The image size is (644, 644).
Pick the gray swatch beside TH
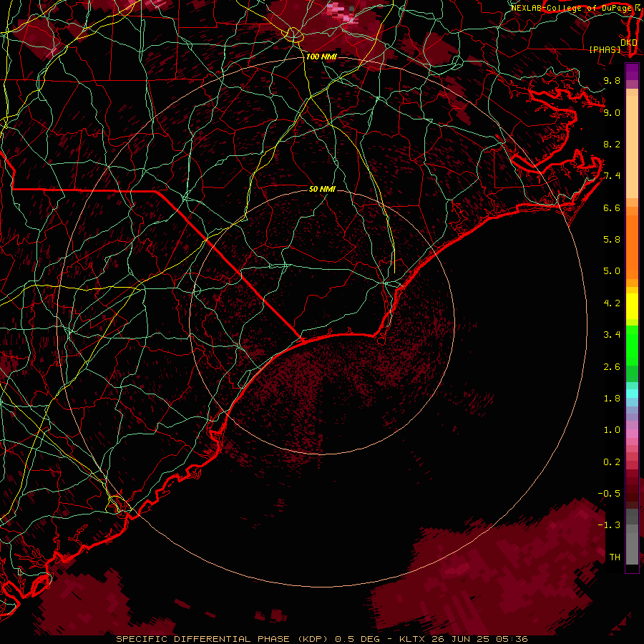tap(632, 549)
